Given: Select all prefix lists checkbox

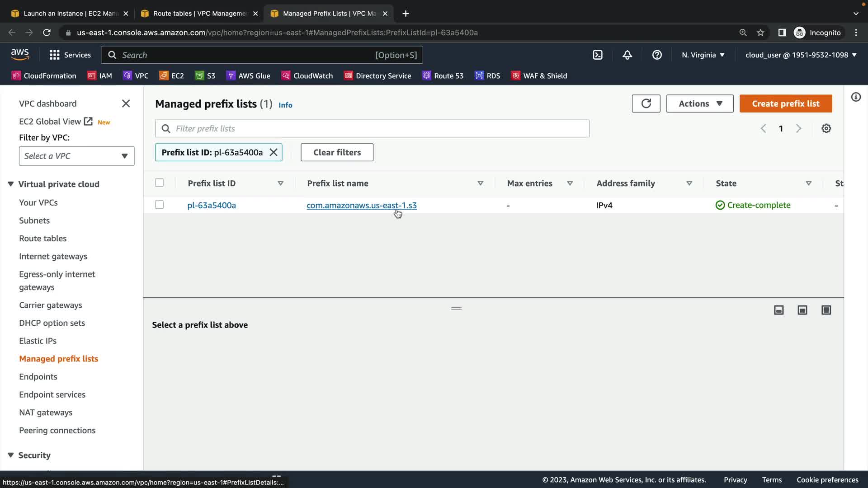Looking at the screenshot, I should point(159,183).
